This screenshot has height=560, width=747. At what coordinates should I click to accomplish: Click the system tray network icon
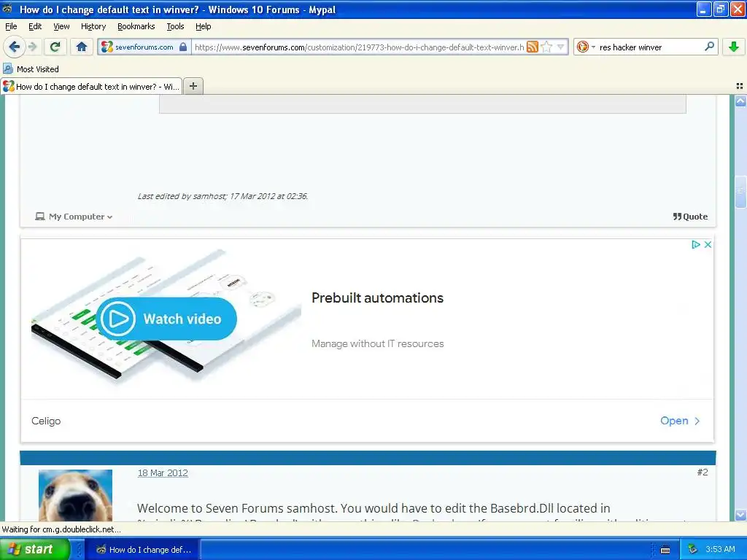coord(693,550)
